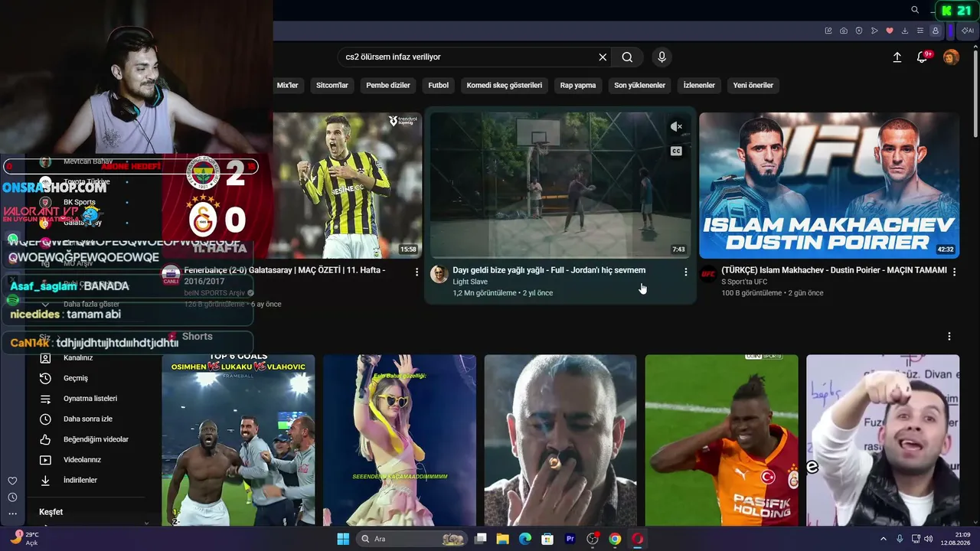This screenshot has height=551, width=980.
Task: Clear the YouTube search box text
Action: tap(603, 57)
